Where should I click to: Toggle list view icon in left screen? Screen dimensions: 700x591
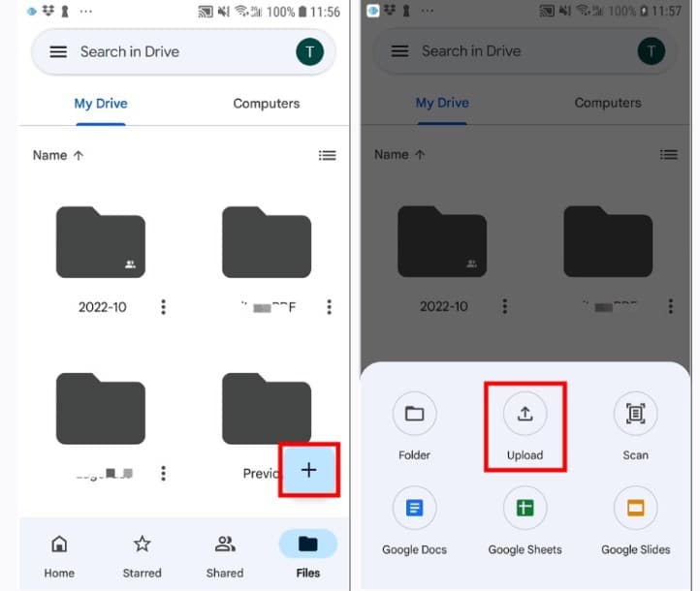tap(328, 155)
